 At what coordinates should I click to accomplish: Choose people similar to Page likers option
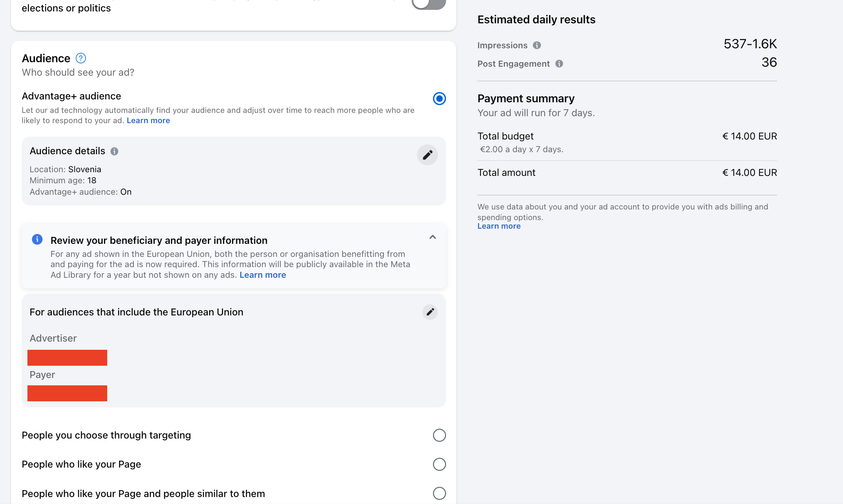point(439,493)
